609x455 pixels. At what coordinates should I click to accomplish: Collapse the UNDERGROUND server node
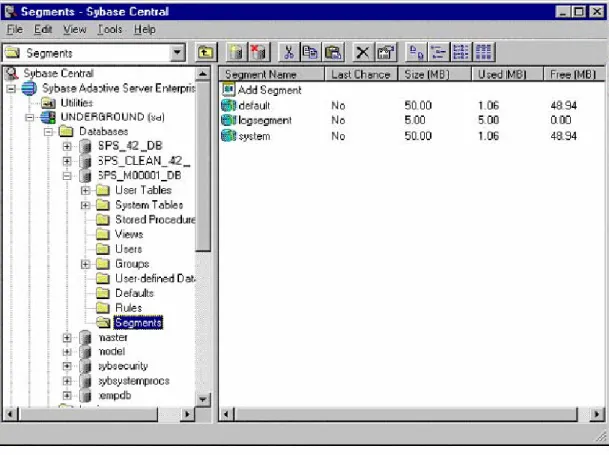click(30, 117)
